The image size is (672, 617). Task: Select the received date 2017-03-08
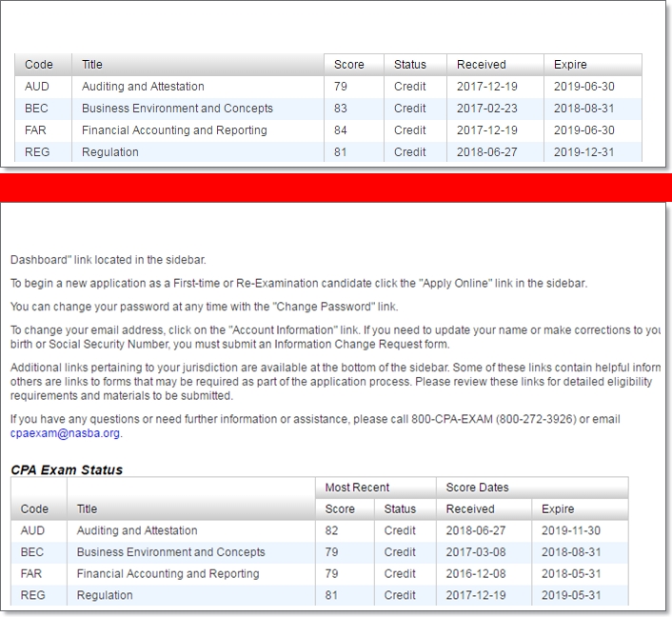click(x=475, y=552)
